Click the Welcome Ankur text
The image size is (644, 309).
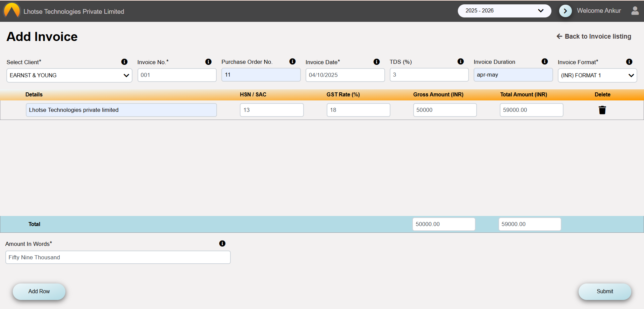599,11
